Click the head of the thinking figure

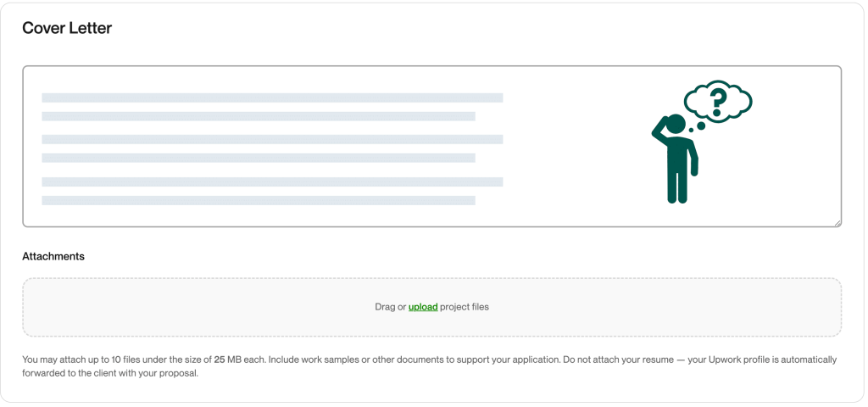tap(676, 124)
